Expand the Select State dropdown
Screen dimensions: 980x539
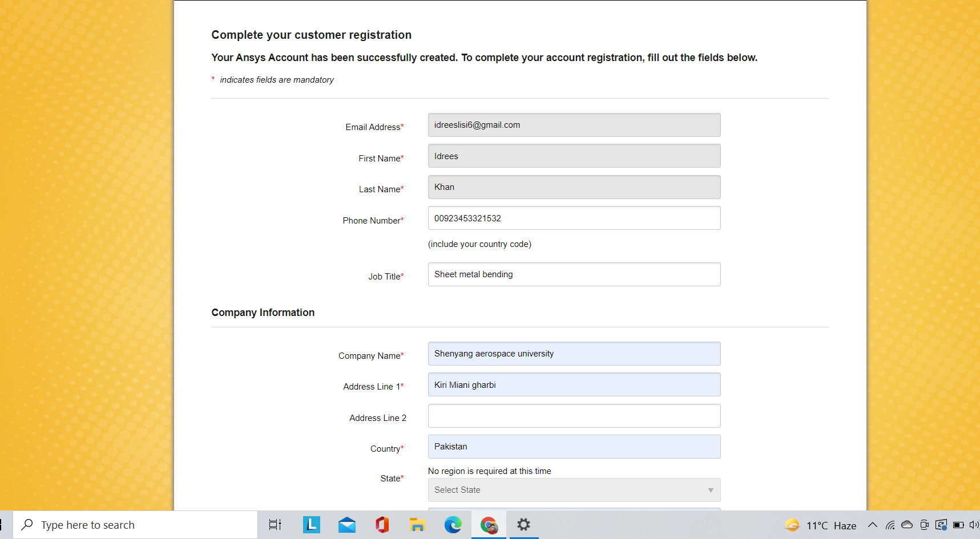574,490
